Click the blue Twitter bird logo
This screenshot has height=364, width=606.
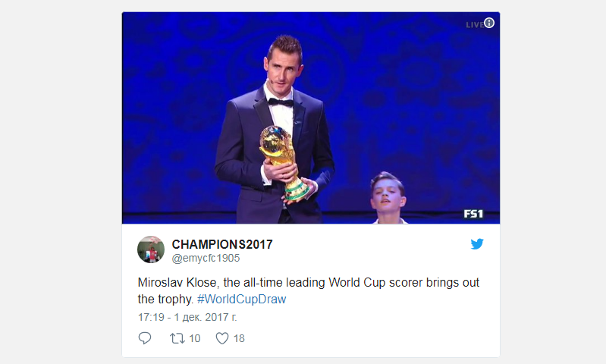[477, 244]
